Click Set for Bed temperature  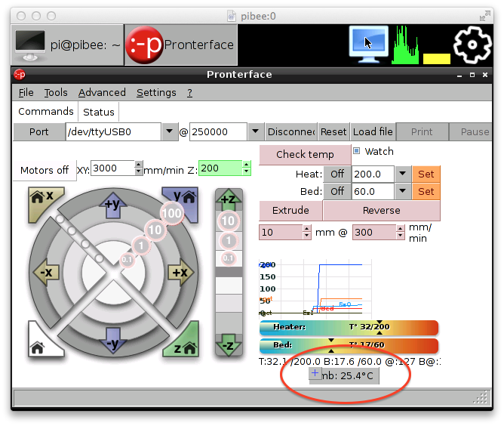tap(426, 191)
